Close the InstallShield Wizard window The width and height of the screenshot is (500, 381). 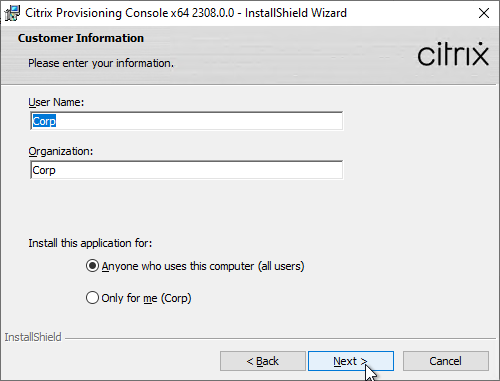click(x=484, y=13)
